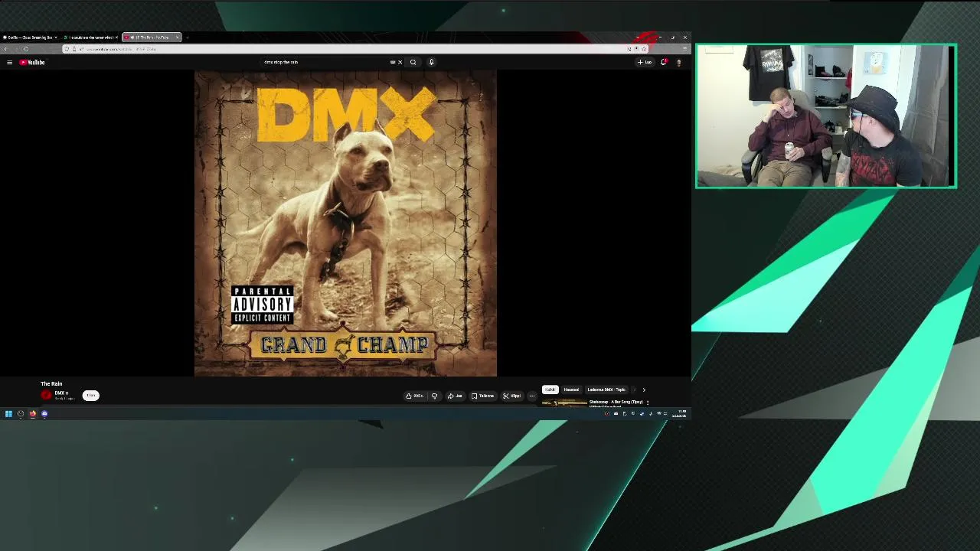The height and width of the screenshot is (551, 980).
Task: Open Shaboozey - A Bar Song title
Action: point(616,402)
